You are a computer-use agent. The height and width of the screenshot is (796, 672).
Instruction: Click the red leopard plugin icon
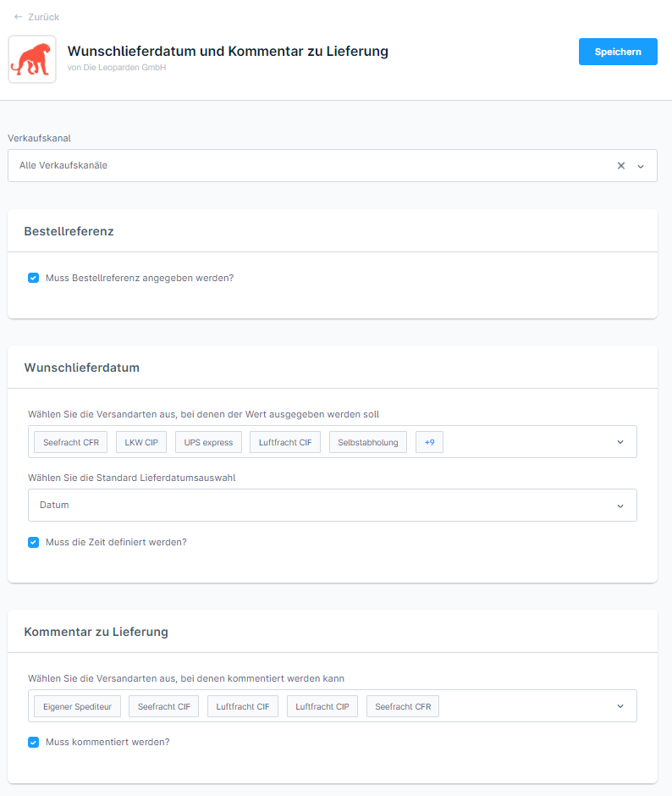pos(32,59)
